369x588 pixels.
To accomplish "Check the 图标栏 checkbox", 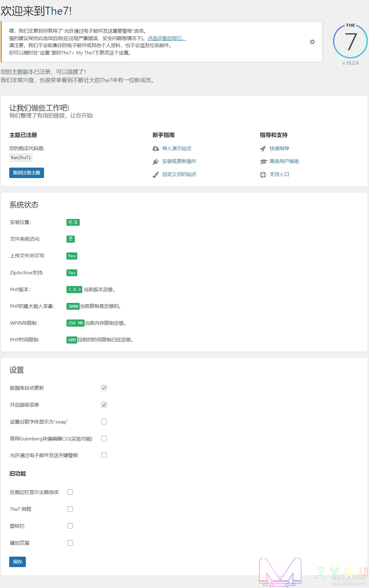I will click(x=70, y=526).
